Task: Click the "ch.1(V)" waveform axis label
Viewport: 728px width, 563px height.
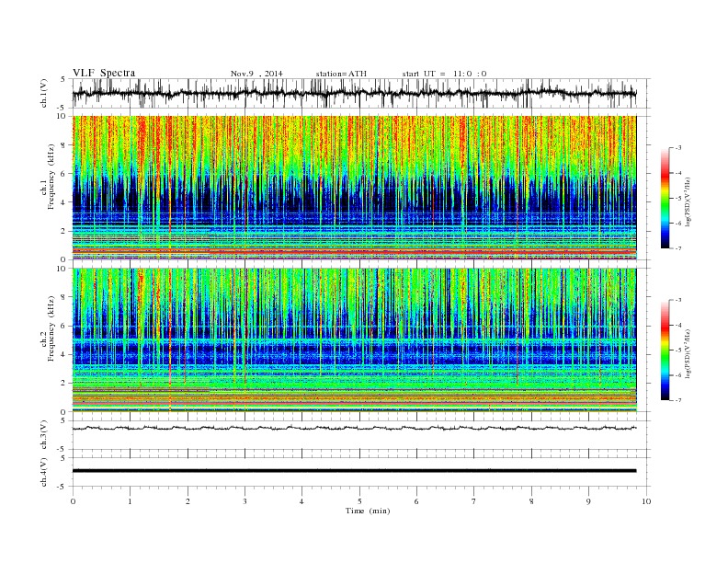Action: pyautogui.click(x=44, y=93)
